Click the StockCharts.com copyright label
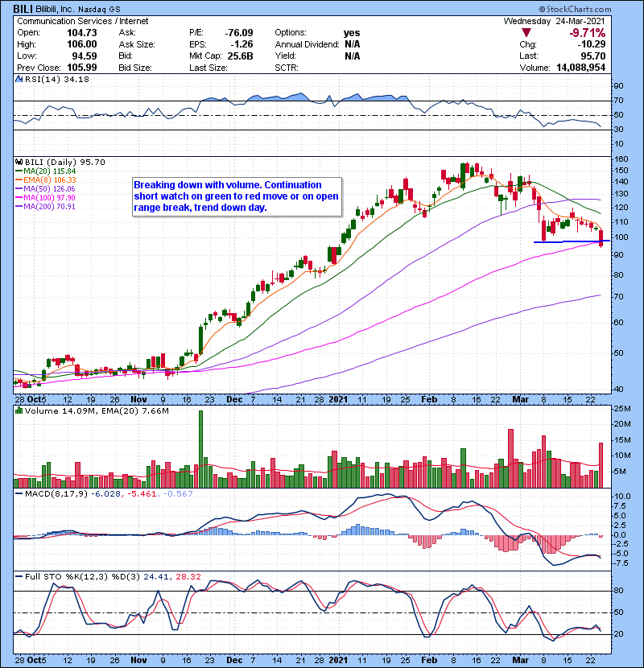 click(575, 9)
